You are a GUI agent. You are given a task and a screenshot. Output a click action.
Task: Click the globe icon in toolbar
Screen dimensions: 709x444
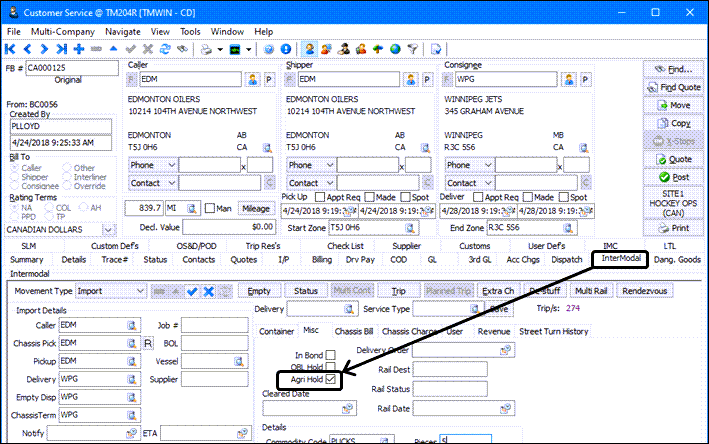click(x=395, y=48)
